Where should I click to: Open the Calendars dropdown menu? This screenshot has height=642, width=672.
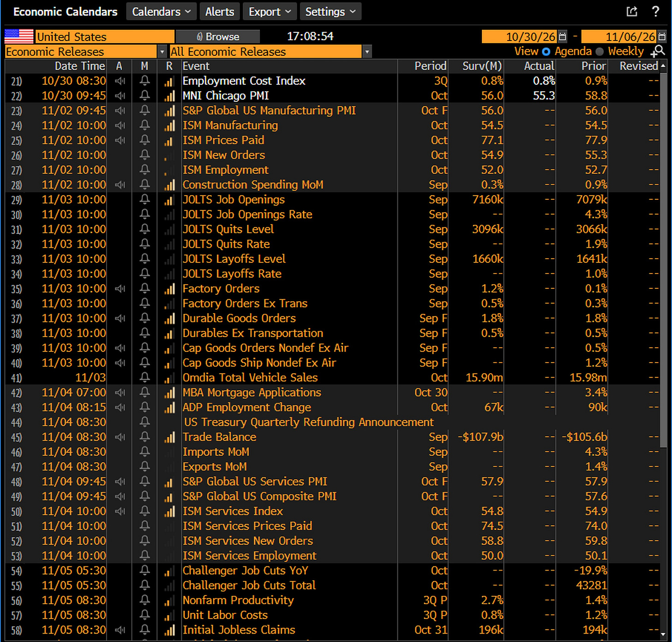click(x=161, y=12)
